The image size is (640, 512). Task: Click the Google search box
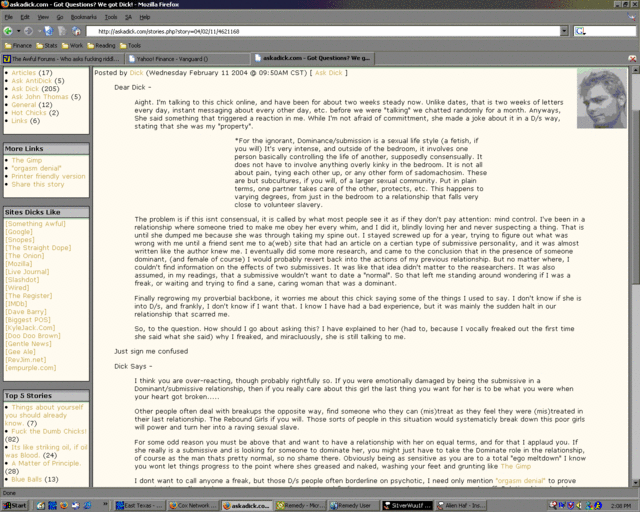[x=604, y=31]
